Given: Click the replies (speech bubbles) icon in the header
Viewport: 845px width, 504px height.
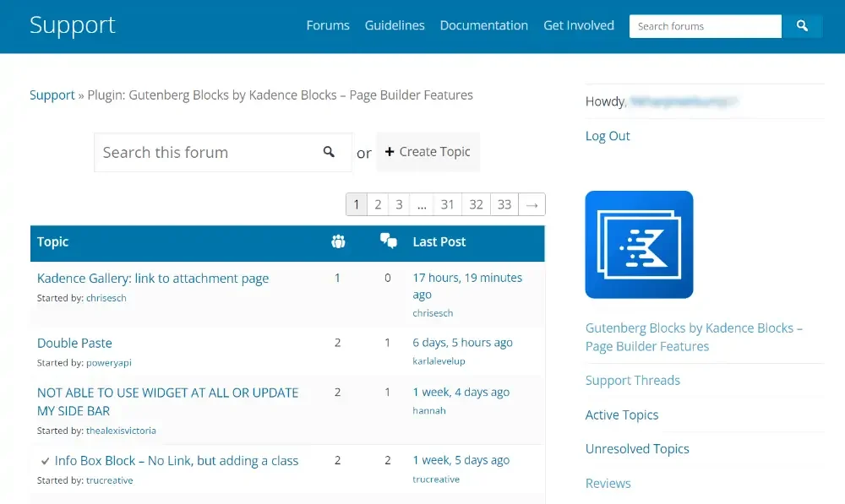Looking at the screenshot, I should tap(388, 241).
